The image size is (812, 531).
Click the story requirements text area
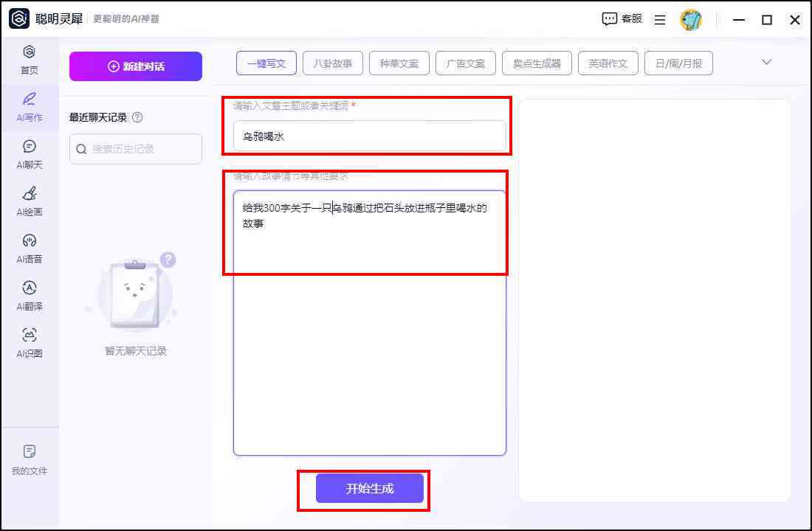[370, 323]
